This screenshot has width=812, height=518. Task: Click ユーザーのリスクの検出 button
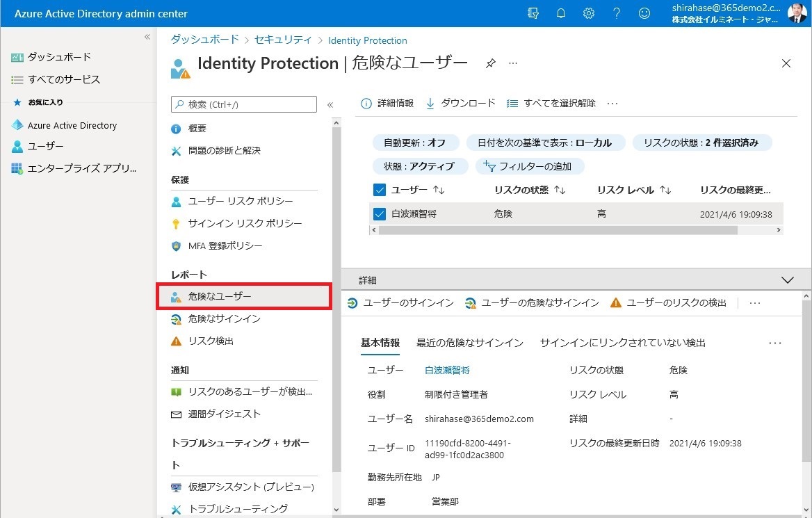click(x=669, y=303)
